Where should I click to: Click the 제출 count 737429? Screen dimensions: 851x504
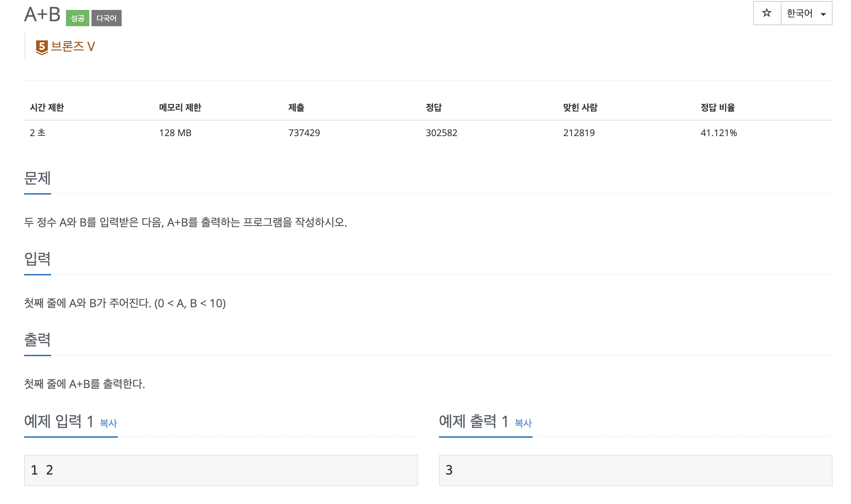[x=304, y=133]
